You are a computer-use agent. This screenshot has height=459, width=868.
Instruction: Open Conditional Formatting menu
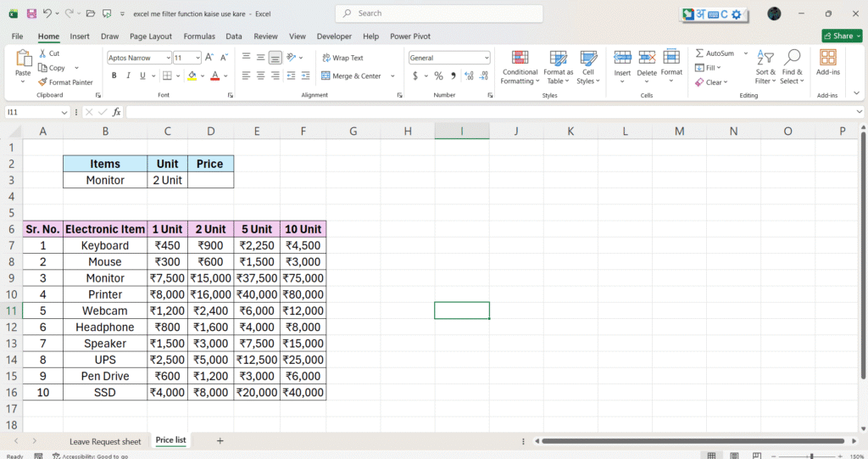pos(520,67)
